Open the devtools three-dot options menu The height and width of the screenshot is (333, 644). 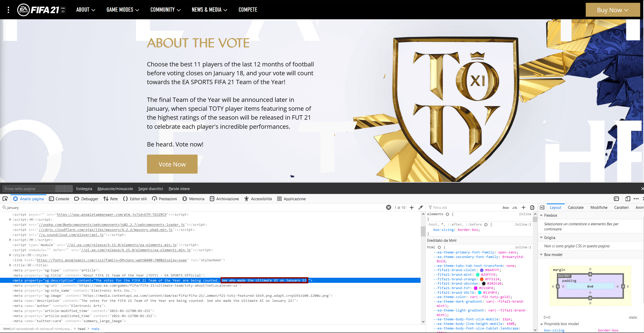636,199
